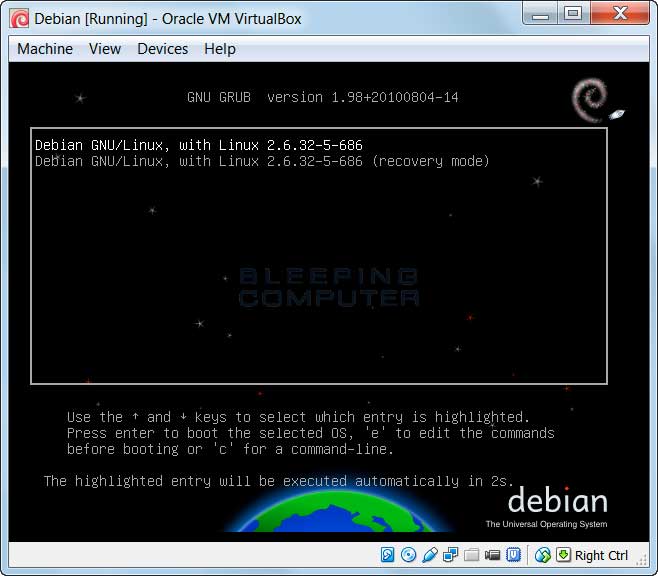Open the Machine menu
658x576 pixels.
tap(45, 49)
